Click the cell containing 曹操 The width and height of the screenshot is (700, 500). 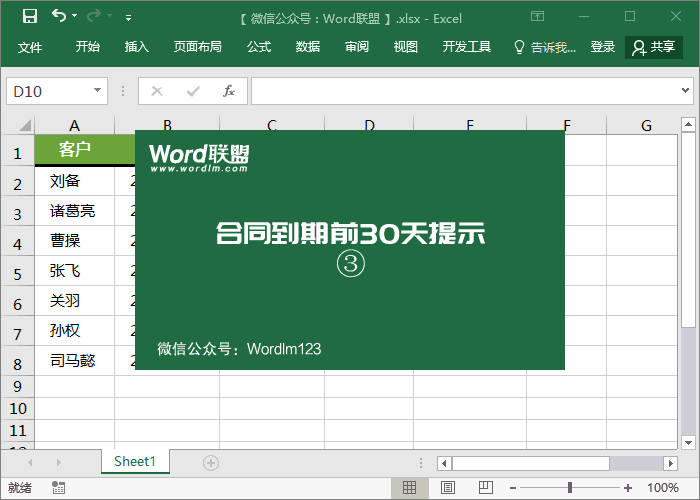(75, 241)
